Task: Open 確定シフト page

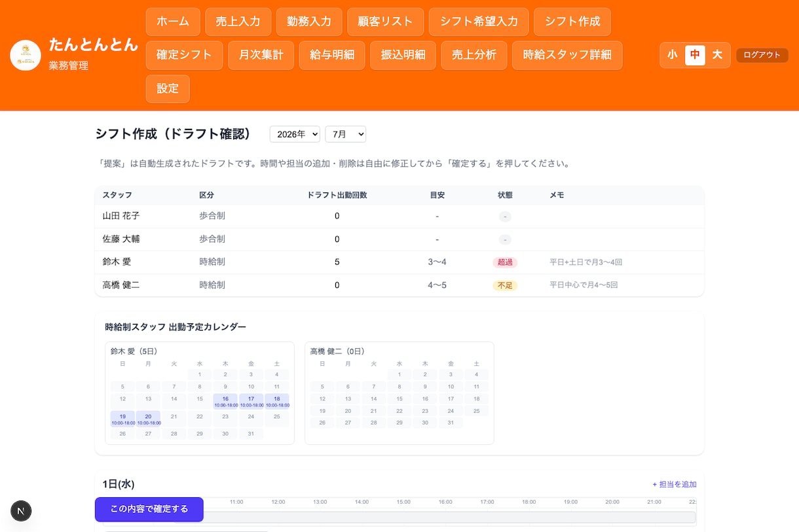Action: (184, 55)
